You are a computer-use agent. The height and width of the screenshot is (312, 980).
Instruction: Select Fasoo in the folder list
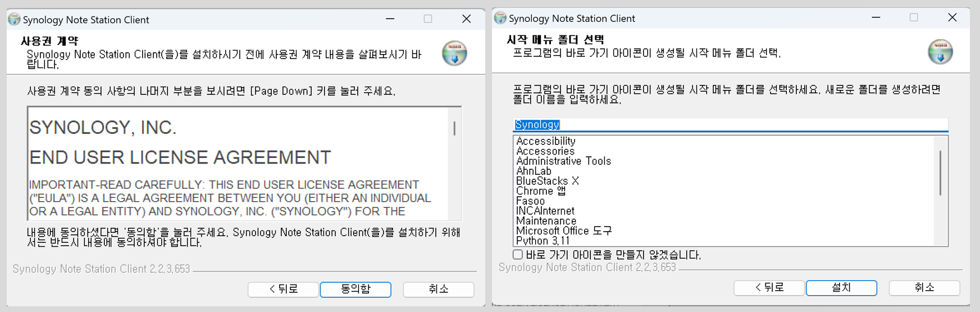click(530, 201)
